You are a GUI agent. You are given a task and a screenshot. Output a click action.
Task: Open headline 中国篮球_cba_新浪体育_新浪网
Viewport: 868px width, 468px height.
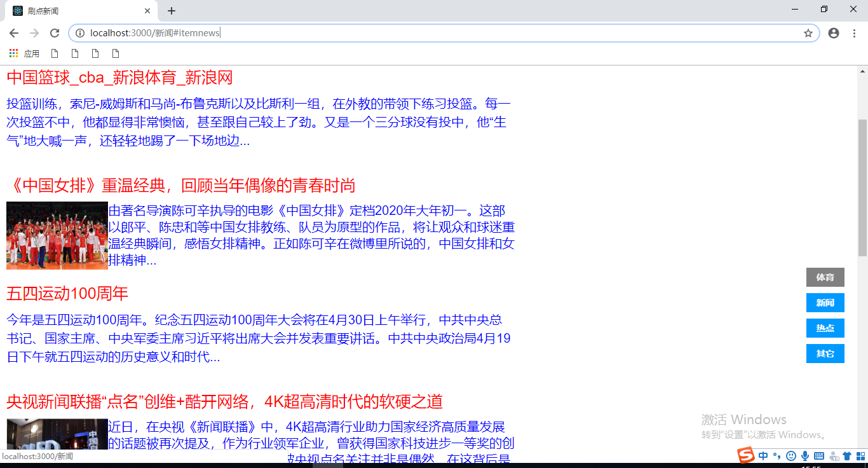point(119,78)
